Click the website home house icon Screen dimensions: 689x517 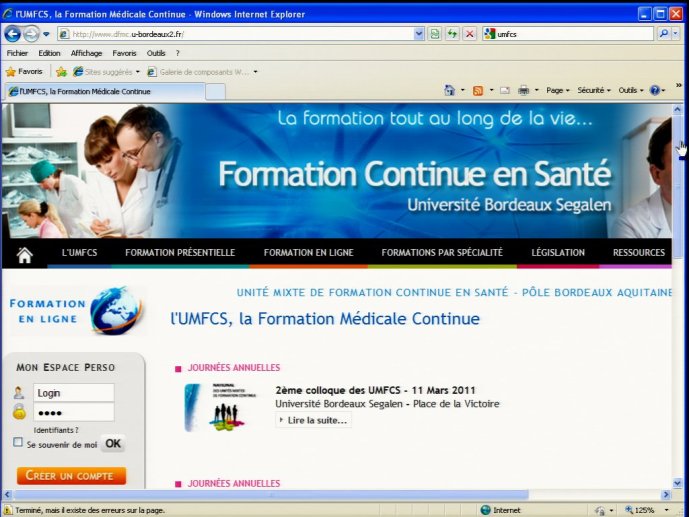25,255
